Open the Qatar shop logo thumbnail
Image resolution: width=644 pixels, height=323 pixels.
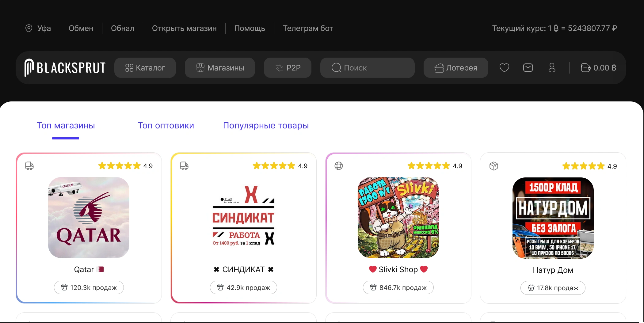point(89,217)
